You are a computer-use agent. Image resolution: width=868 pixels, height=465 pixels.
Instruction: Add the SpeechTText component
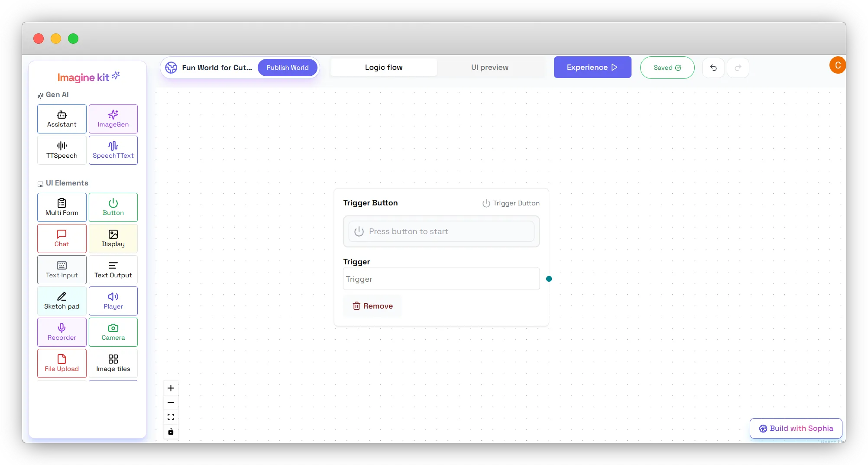113,150
